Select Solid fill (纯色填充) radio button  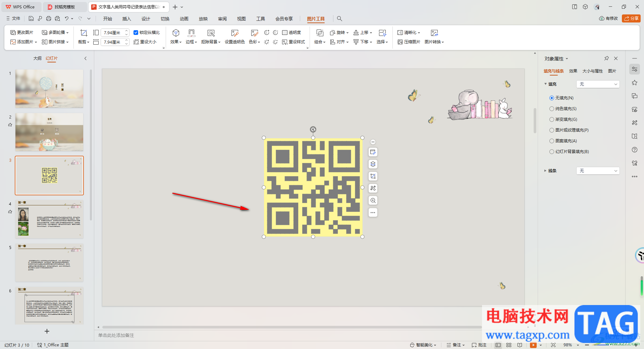click(x=551, y=109)
